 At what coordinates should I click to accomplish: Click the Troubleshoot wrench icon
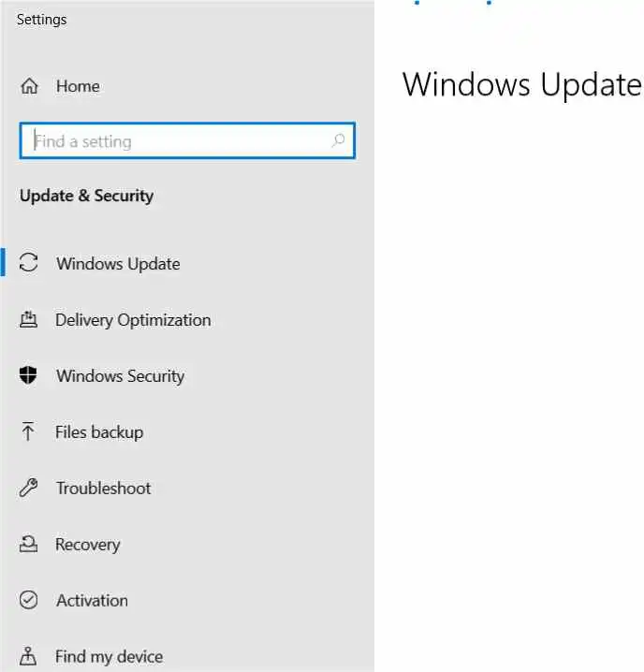pos(28,488)
